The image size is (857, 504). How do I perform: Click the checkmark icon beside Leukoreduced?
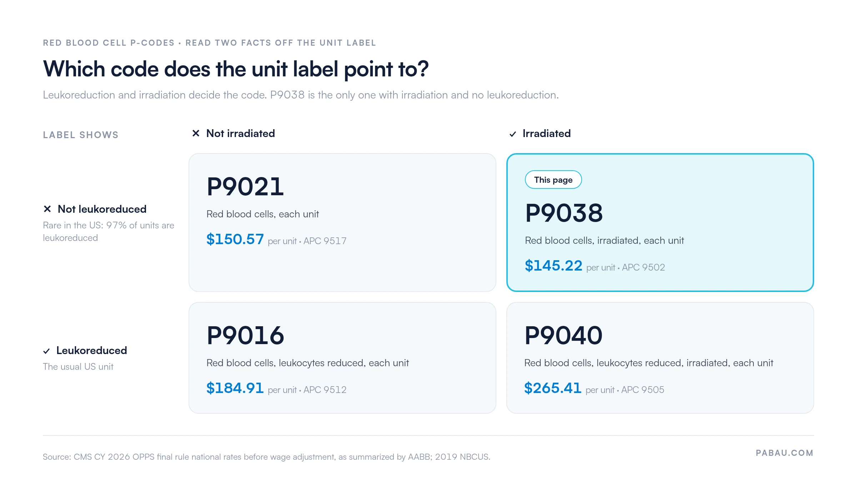46,351
